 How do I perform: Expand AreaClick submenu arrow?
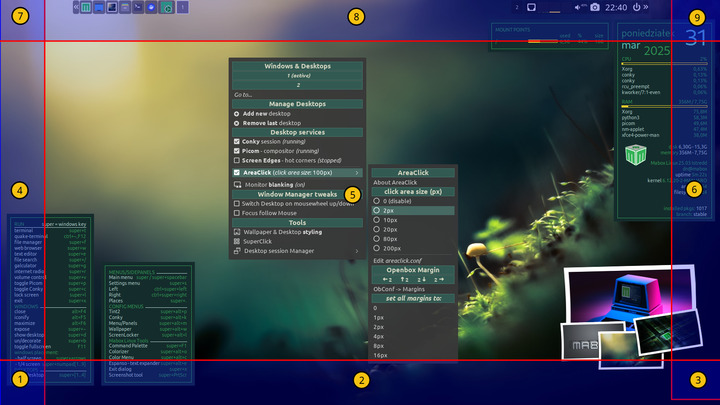(x=356, y=172)
